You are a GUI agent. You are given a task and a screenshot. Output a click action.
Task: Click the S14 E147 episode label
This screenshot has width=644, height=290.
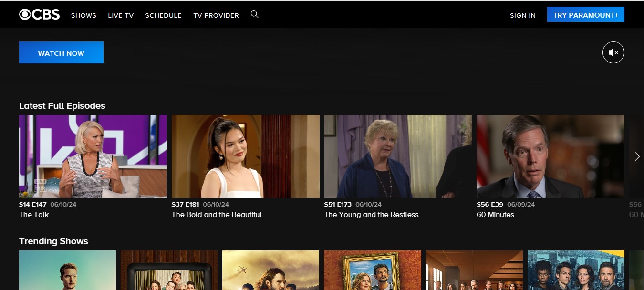33,204
